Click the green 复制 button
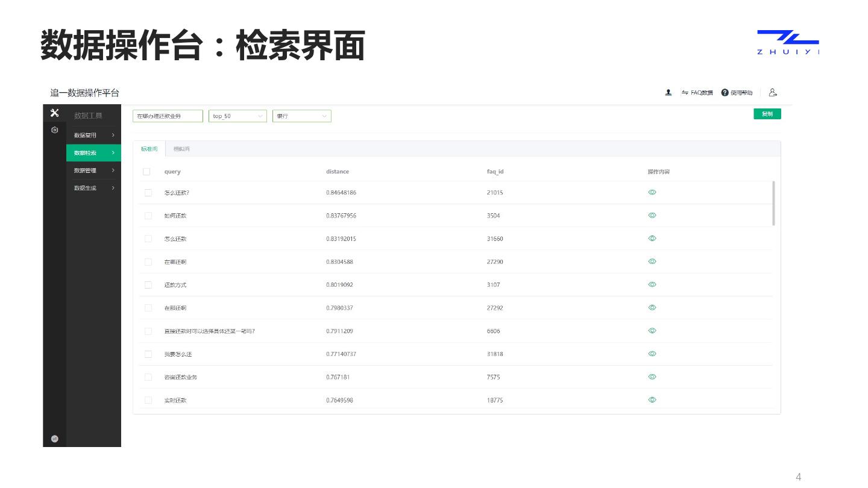Image resolution: width=868 pixels, height=488 pixels. pyautogui.click(x=767, y=114)
